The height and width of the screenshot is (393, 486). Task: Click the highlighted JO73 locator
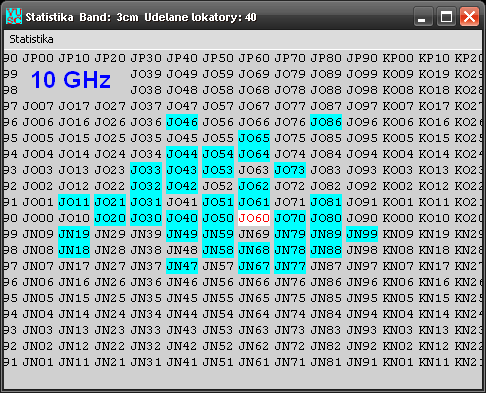pos(290,170)
